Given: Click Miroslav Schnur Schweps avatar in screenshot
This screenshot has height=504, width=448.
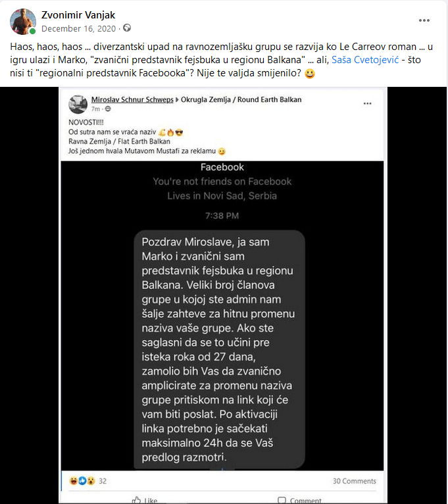Looking at the screenshot, I should coord(78,103).
